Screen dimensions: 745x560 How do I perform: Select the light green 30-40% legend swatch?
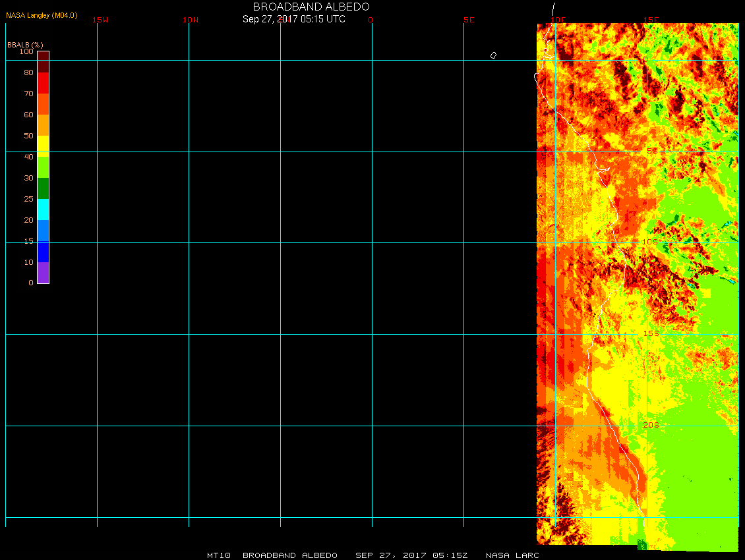click(43, 167)
